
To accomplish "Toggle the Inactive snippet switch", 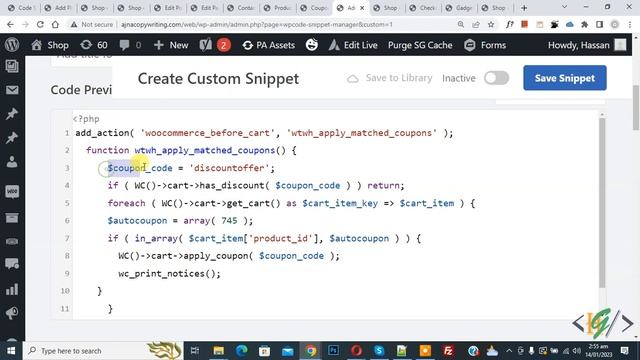I will pos(496,78).
